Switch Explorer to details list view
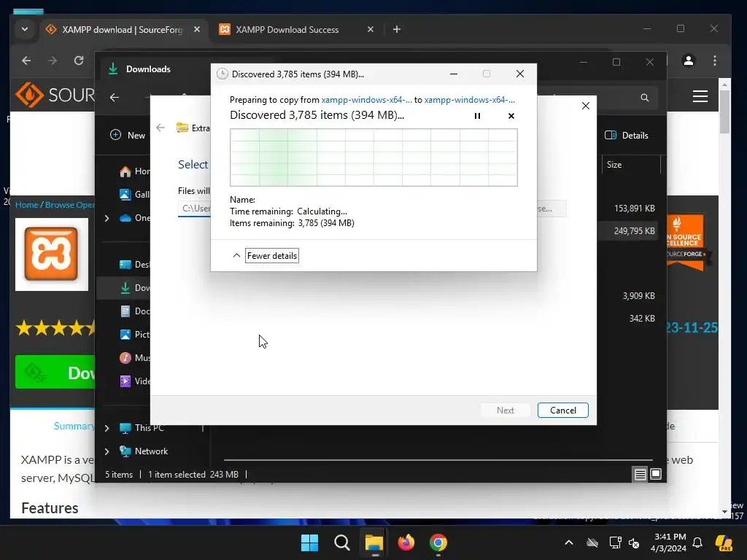Image resolution: width=747 pixels, height=560 pixels. click(x=640, y=474)
